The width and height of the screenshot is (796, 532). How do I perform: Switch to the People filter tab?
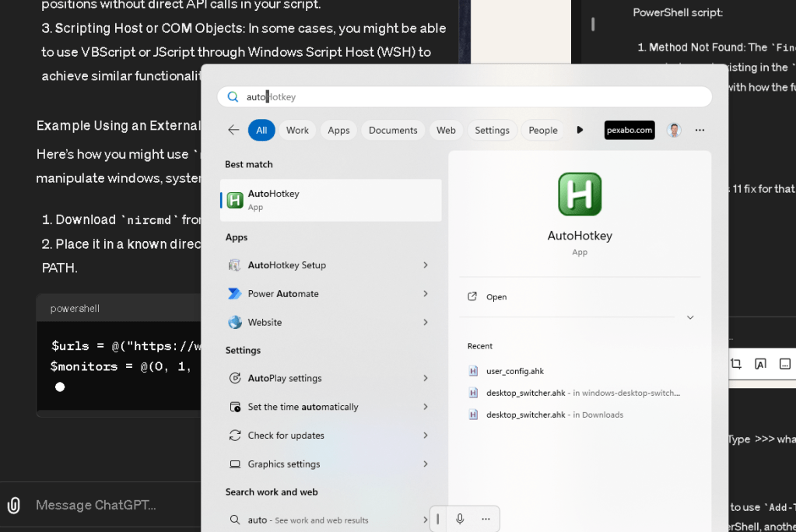pyautogui.click(x=542, y=130)
